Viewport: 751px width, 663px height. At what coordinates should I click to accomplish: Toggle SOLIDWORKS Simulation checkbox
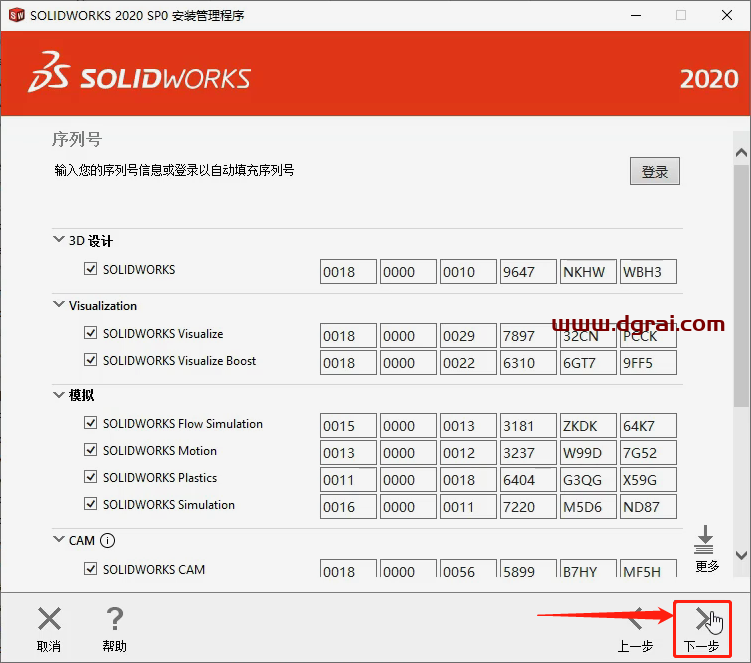click(x=90, y=504)
